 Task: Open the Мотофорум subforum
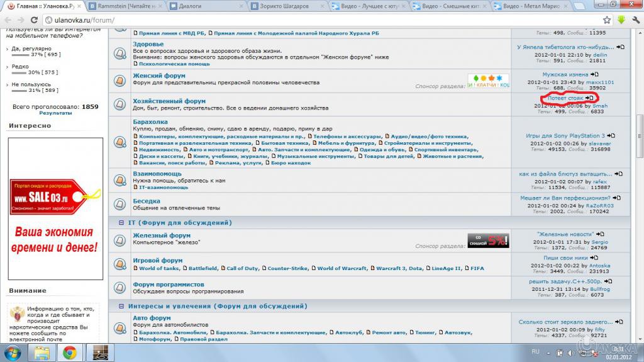[x=155, y=339]
